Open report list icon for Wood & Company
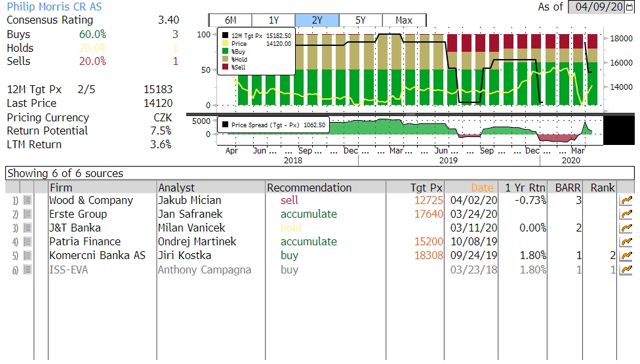Screen dimensions: 640x364 28,200
